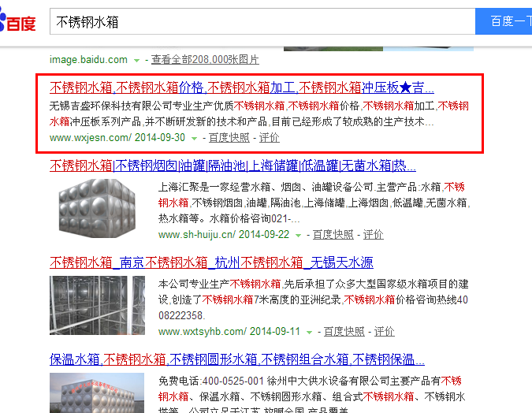
Task: Click the stainless steel cube tank thumbnail
Action: click(x=97, y=208)
